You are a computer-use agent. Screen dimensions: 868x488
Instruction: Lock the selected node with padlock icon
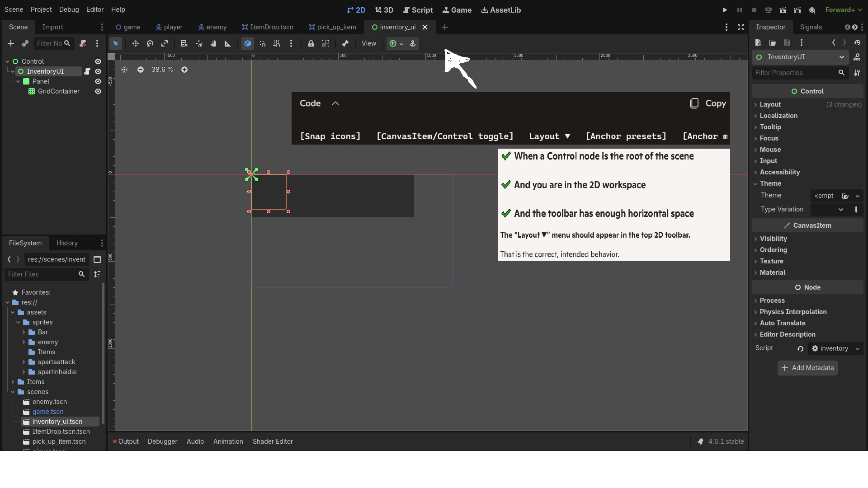tap(311, 43)
